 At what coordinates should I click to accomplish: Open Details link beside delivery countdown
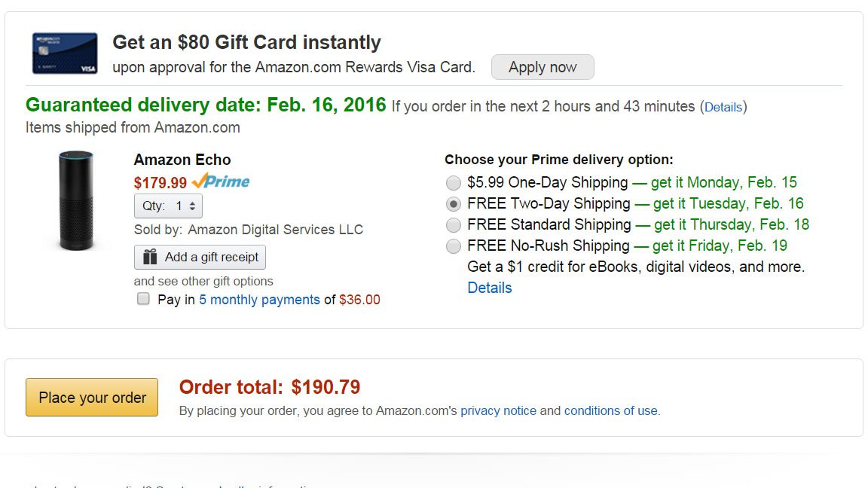(x=723, y=107)
